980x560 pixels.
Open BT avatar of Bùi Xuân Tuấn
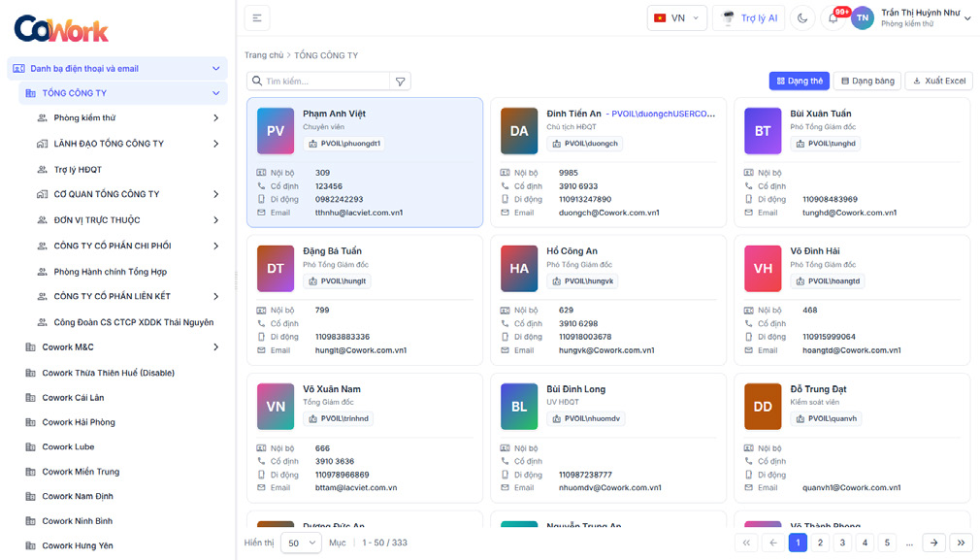(763, 131)
